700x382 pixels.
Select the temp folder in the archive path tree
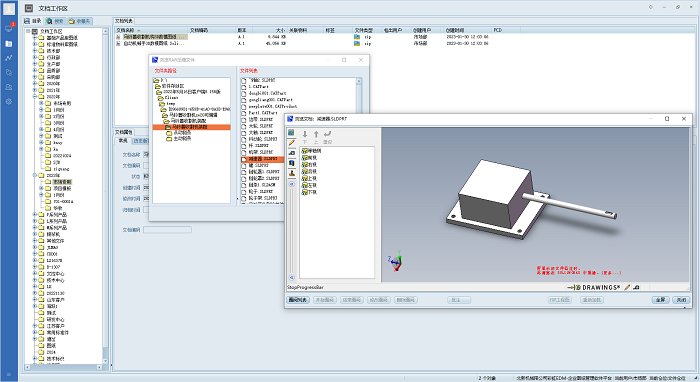[167, 104]
